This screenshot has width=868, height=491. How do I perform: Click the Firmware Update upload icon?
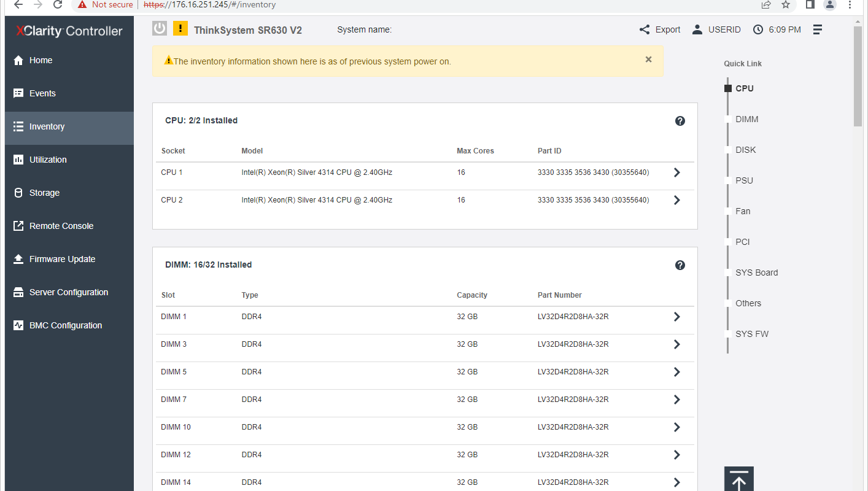click(x=18, y=259)
